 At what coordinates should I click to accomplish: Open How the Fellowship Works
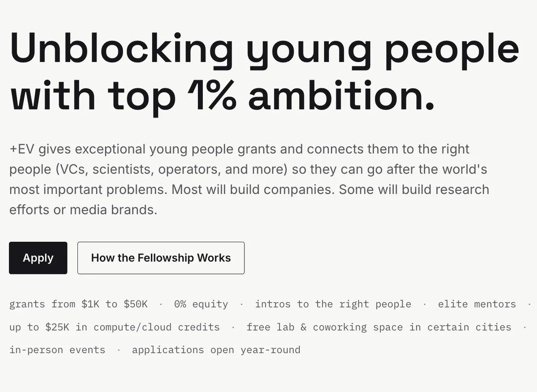click(x=161, y=258)
